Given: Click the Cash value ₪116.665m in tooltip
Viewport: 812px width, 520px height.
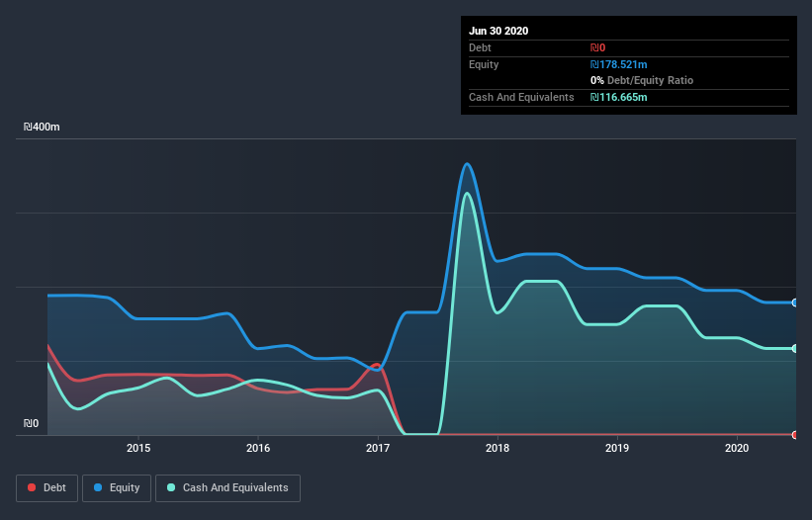Looking at the screenshot, I should (618, 97).
